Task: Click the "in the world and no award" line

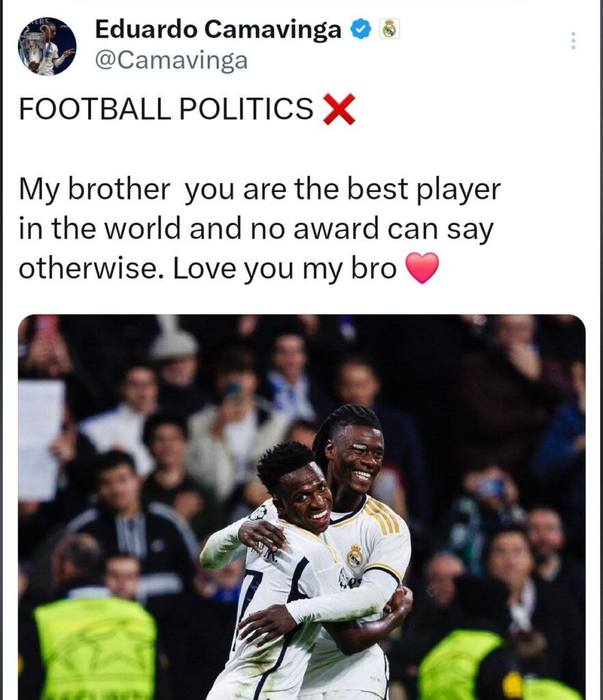Action: pos(199,228)
